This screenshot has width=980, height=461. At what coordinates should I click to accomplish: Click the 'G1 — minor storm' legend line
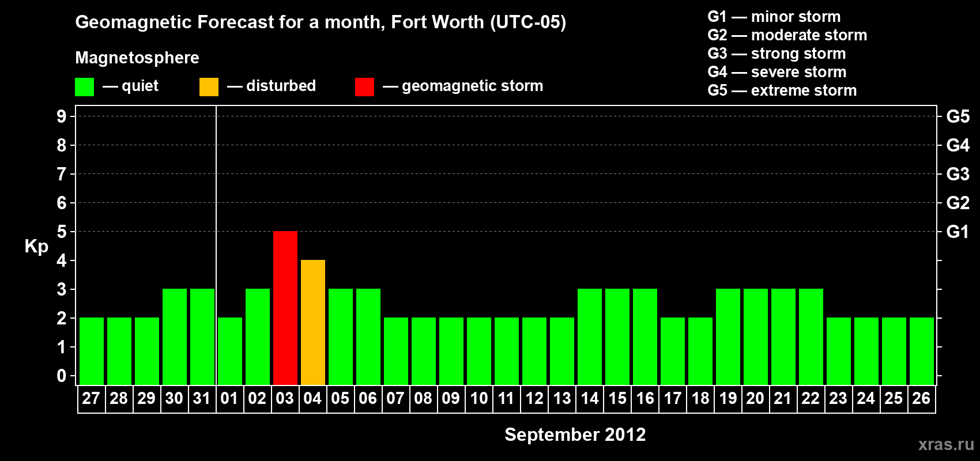click(774, 17)
